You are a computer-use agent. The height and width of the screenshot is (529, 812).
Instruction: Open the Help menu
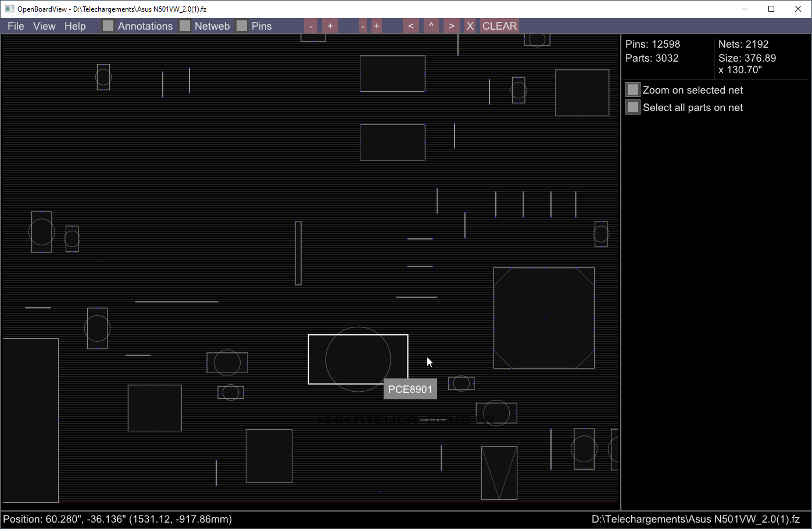click(75, 26)
